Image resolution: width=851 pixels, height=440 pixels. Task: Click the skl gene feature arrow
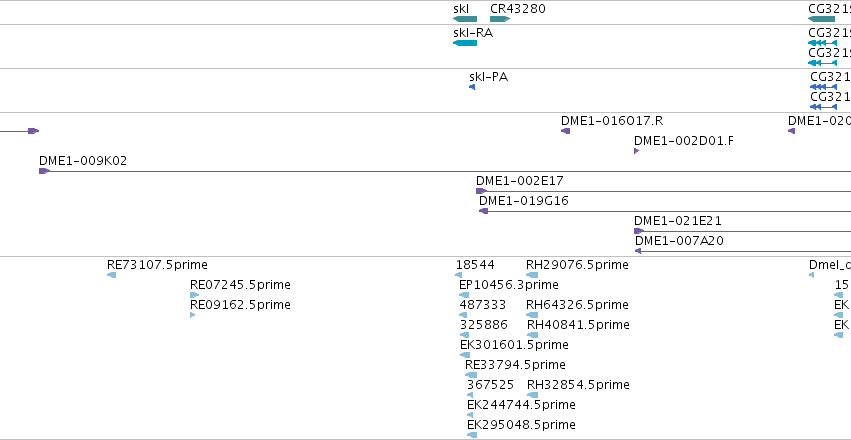click(x=465, y=19)
